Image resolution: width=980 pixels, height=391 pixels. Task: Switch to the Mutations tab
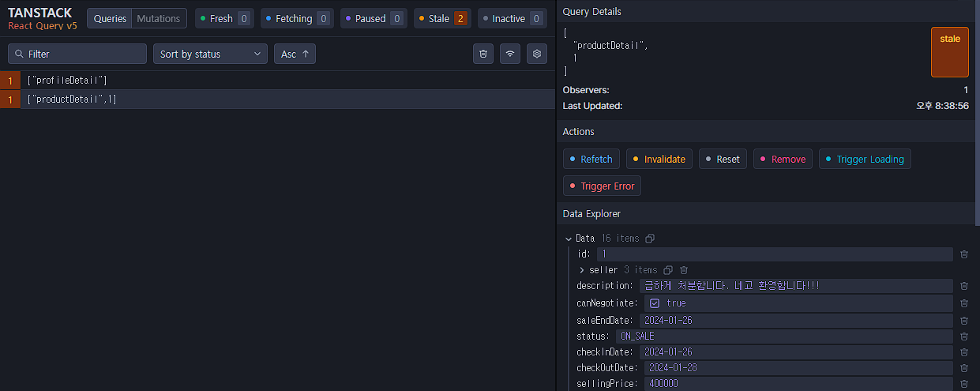[x=159, y=18]
